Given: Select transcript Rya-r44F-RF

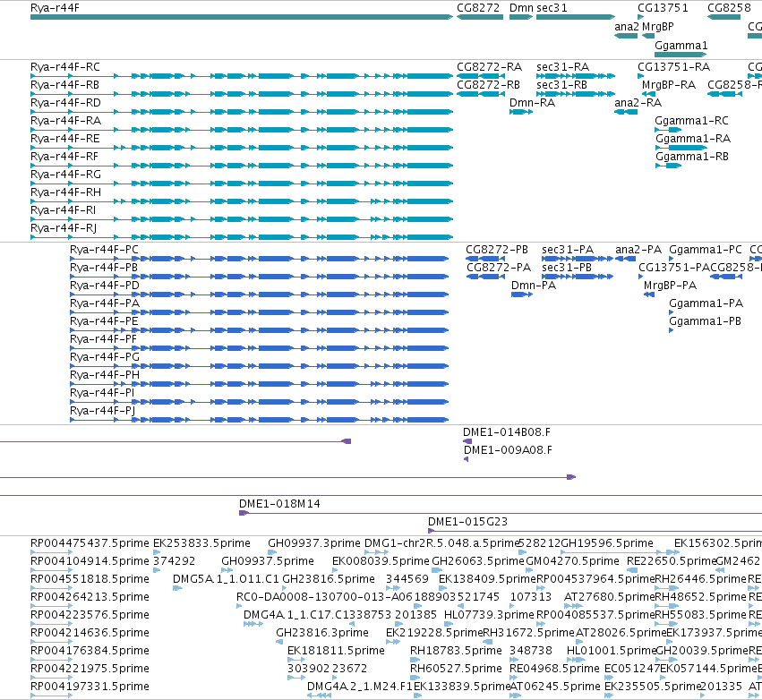Looking at the screenshot, I should click(x=242, y=166).
